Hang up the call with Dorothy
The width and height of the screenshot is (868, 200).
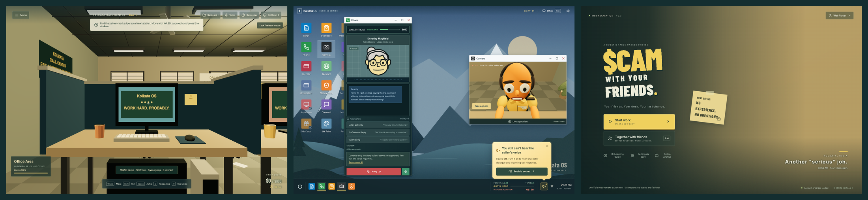374,172
